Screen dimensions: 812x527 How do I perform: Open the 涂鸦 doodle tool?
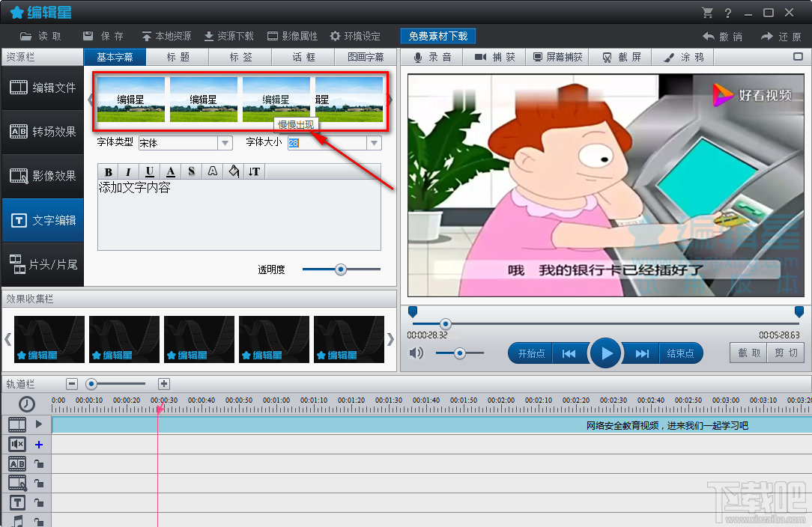point(684,57)
